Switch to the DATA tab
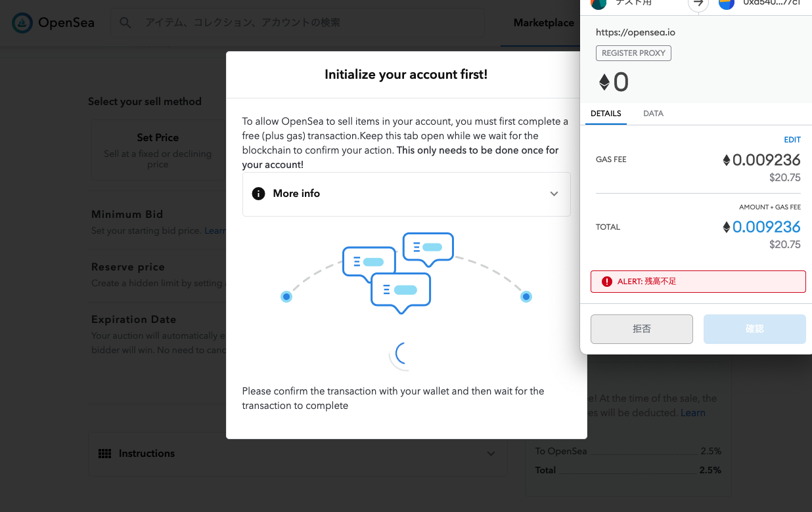812x512 pixels. 653,114
